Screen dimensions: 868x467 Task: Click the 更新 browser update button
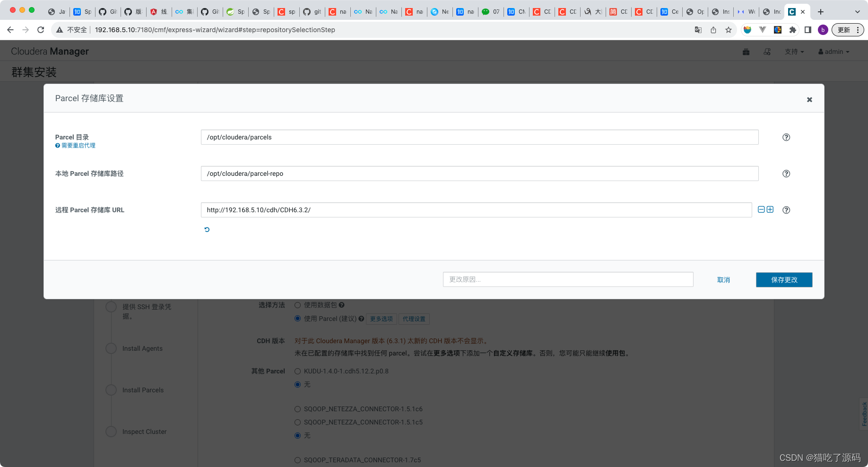[844, 30]
